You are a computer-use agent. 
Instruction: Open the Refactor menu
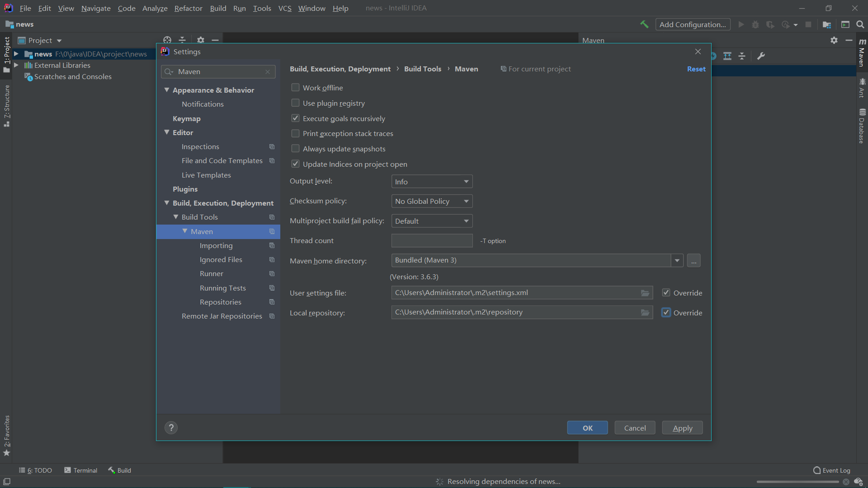189,8
